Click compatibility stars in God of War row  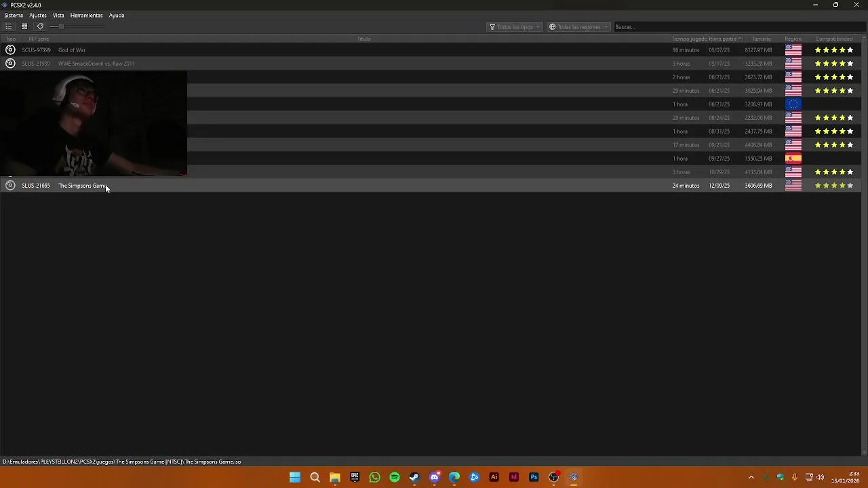coord(834,50)
